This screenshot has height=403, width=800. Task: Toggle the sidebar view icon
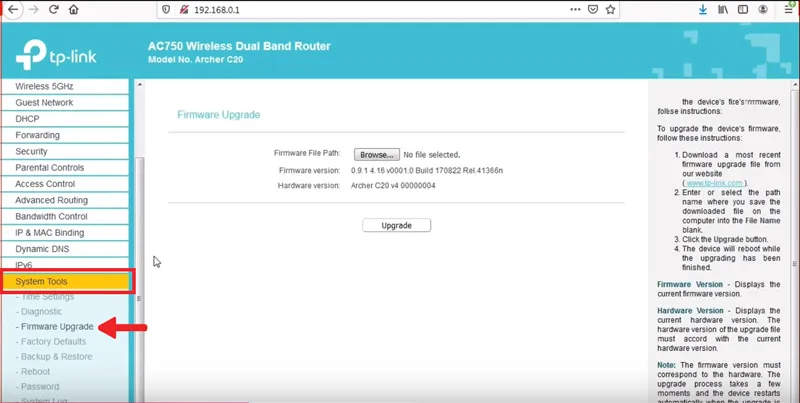pyautogui.click(x=743, y=10)
